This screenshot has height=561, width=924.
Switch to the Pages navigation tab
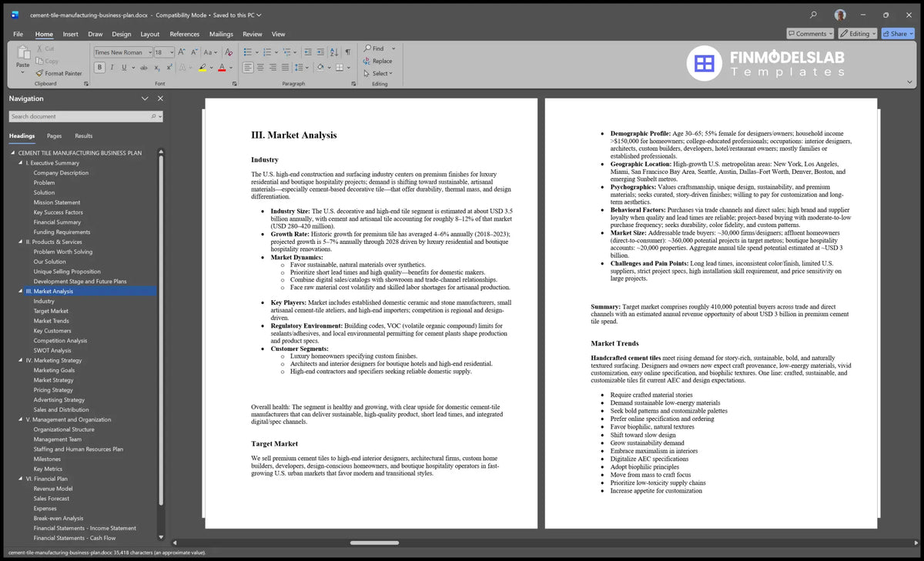(x=54, y=135)
